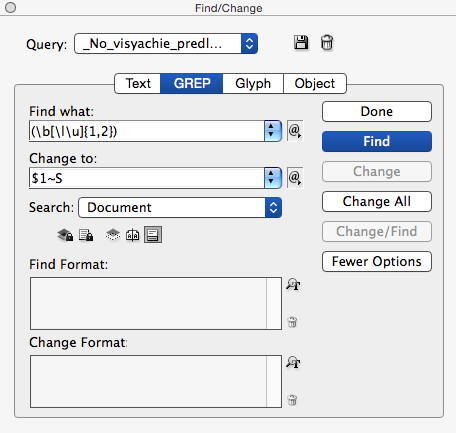Image resolution: width=456 pixels, height=433 pixels.
Task: Delete the saved query with trash icon
Action: [327, 43]
